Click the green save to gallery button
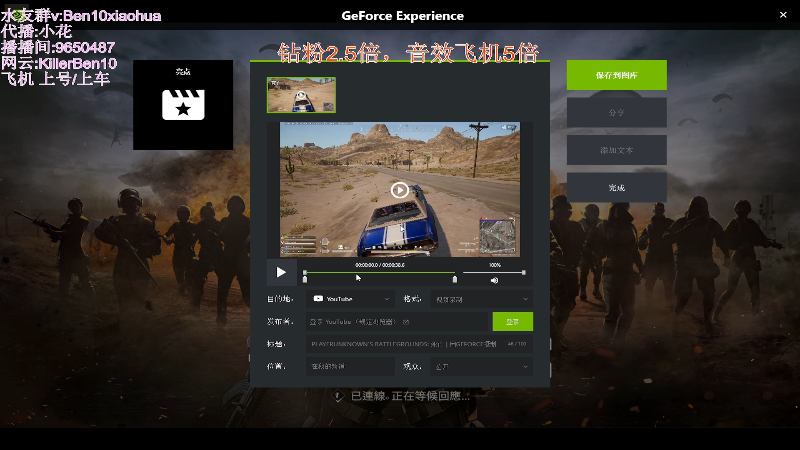 (x=616, y=75)
